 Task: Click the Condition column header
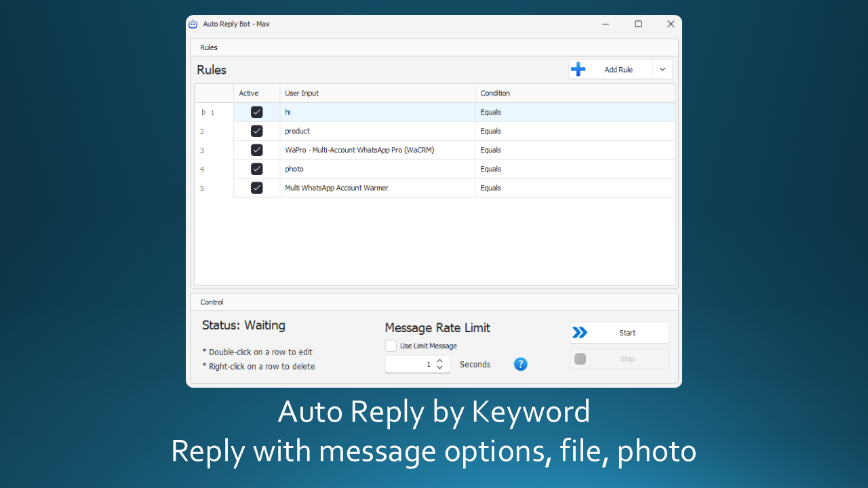coord(495,93)
